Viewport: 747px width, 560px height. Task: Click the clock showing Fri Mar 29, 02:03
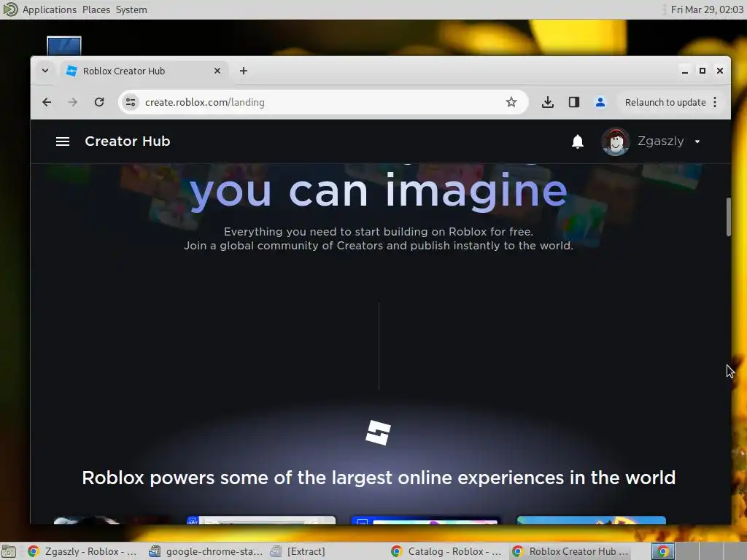click(x=706, y=9)
